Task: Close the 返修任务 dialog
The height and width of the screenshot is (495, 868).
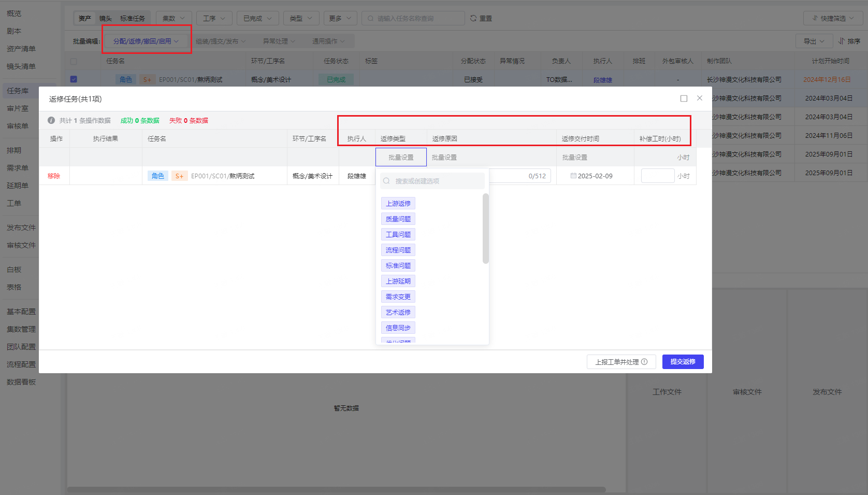Action: coord(700,98)
